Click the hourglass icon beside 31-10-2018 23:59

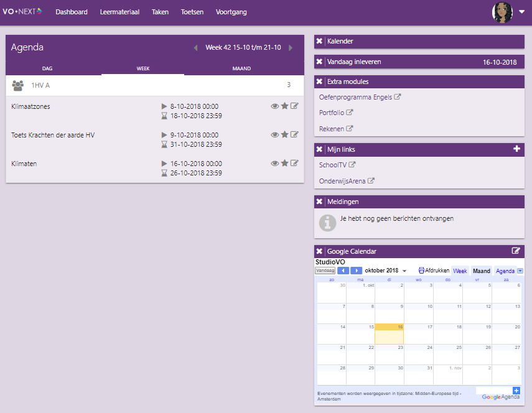(x=164, y=144)
